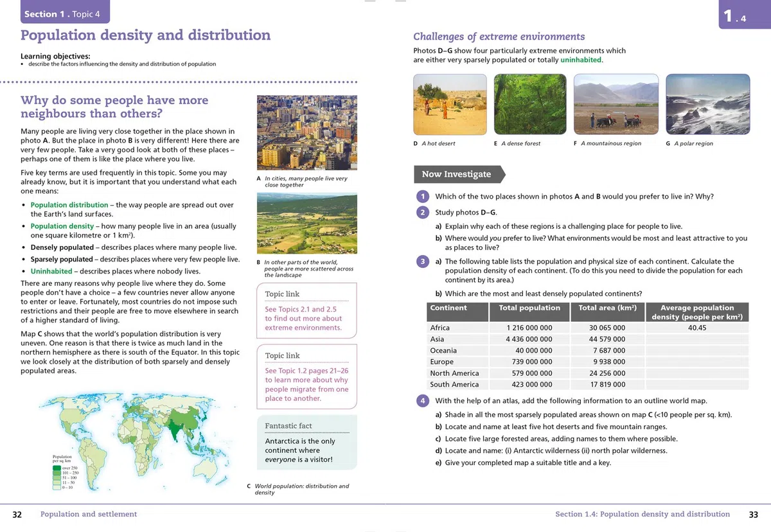The image size is (771, 532).
Task: Click the 'North America' row label
Action: (x=454, y=373)
